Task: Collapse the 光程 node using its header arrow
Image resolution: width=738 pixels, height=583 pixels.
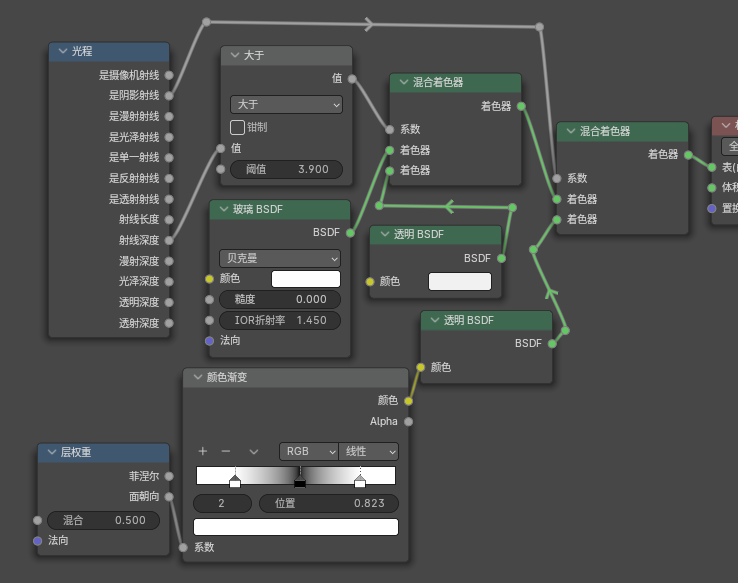Action: pos(60,52)
